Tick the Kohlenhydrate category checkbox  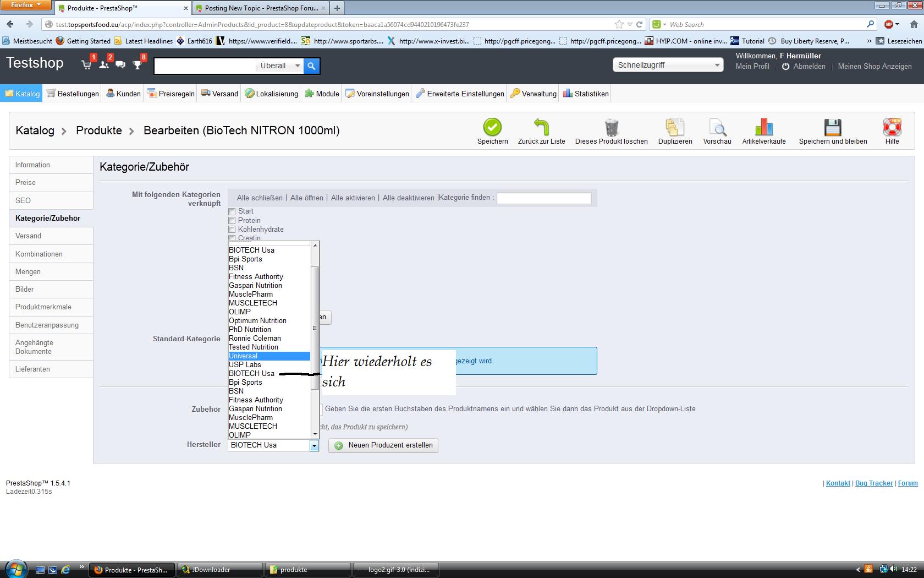232,230
